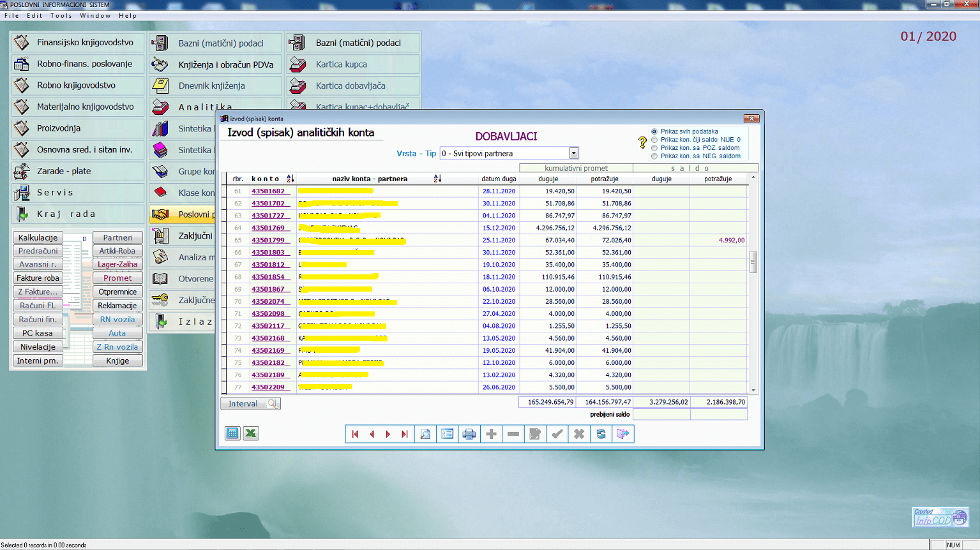Open the Help menu
The width and height of the screenshot is (980, 550).
[128, 16]
